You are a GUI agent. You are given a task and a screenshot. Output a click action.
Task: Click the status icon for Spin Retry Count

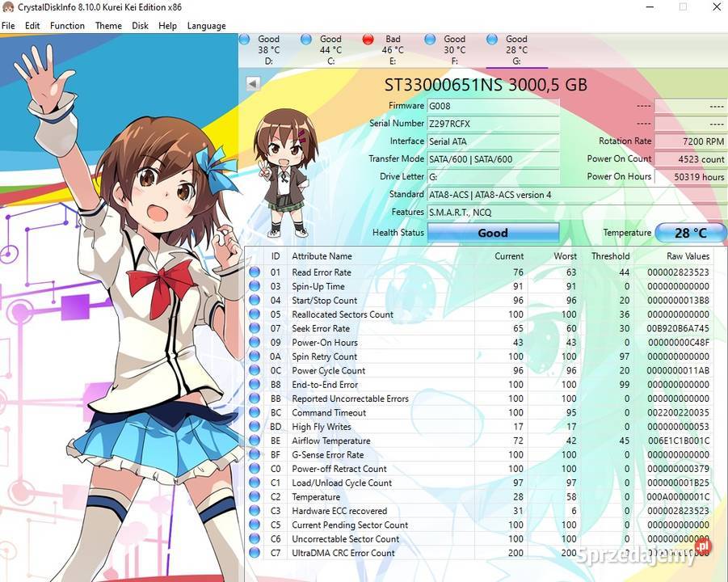pos(255,356)
